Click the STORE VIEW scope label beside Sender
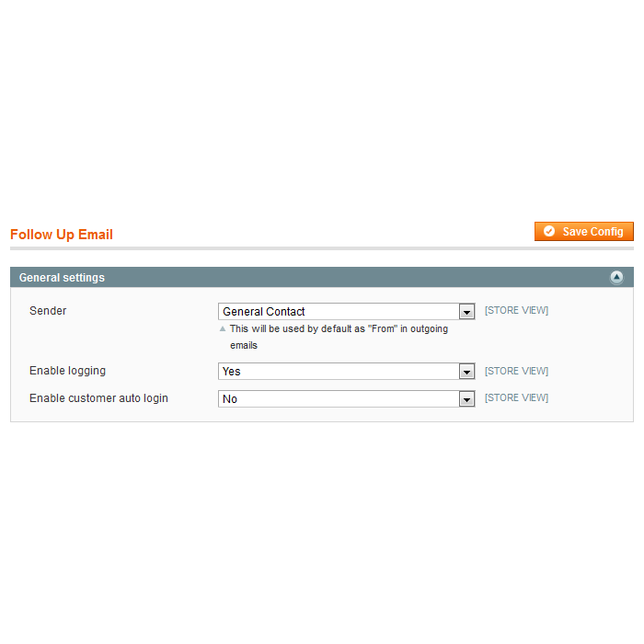Screen dimensions: 644x644 [516, 311]
